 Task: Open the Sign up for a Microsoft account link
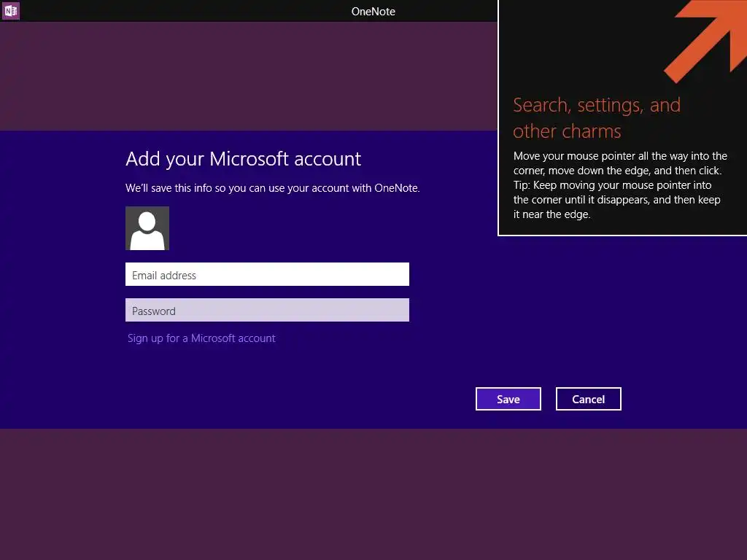[201, 338]
